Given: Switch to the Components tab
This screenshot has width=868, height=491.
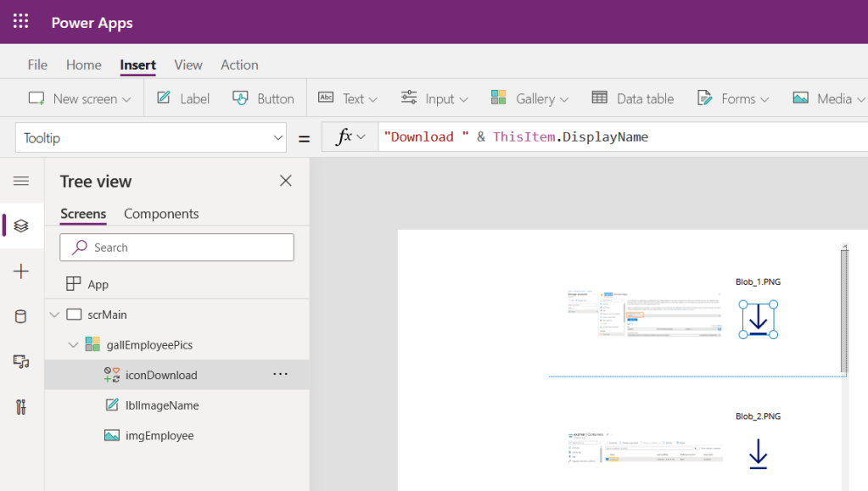Looking at the screenshot, I should click(161, 214).
